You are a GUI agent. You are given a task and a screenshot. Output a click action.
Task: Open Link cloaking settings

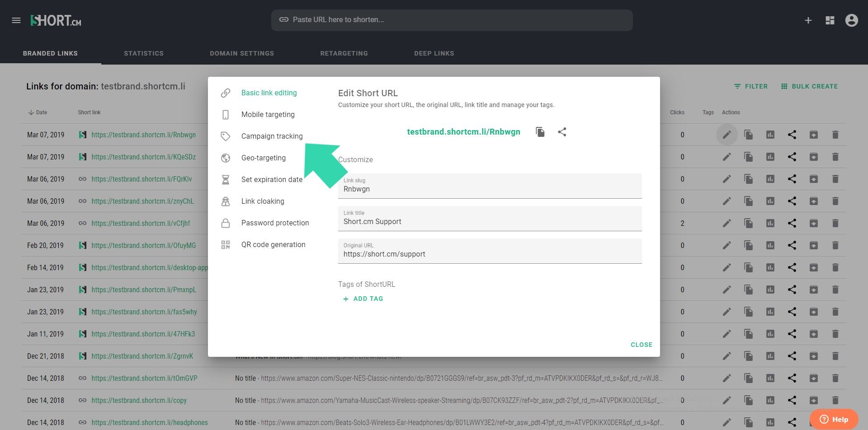[263, 201]
